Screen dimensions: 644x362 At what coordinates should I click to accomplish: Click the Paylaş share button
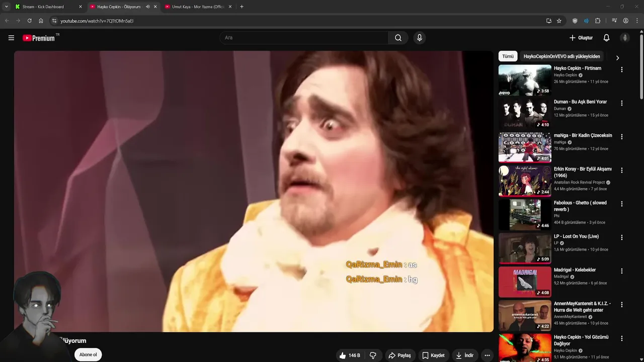pyautogui.click(x=400, y=355)
